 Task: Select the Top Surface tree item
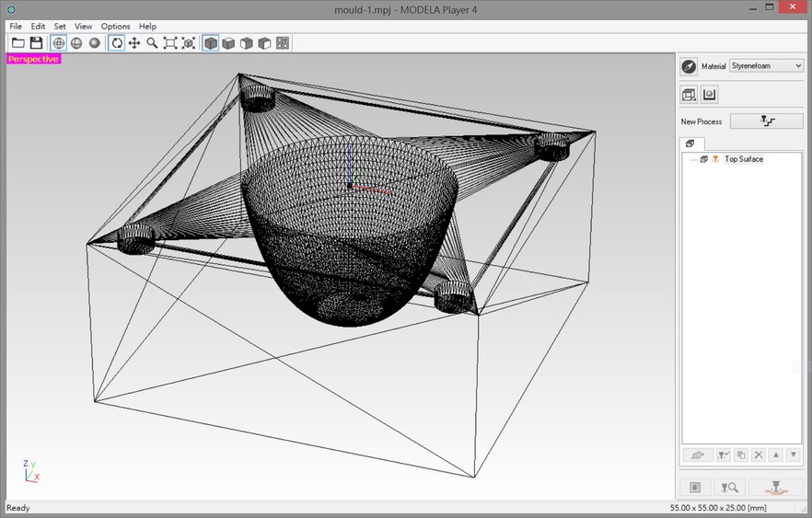click(744, 159)
